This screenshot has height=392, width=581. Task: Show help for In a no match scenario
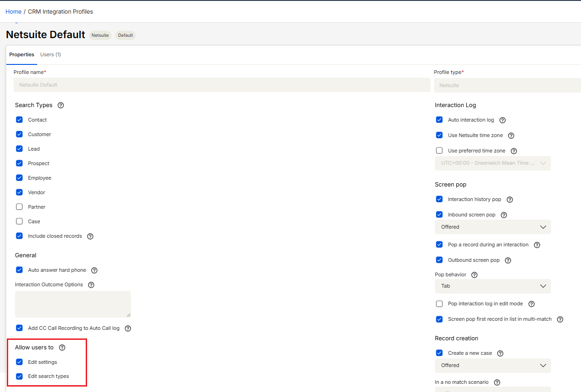[x=497, y=382]
